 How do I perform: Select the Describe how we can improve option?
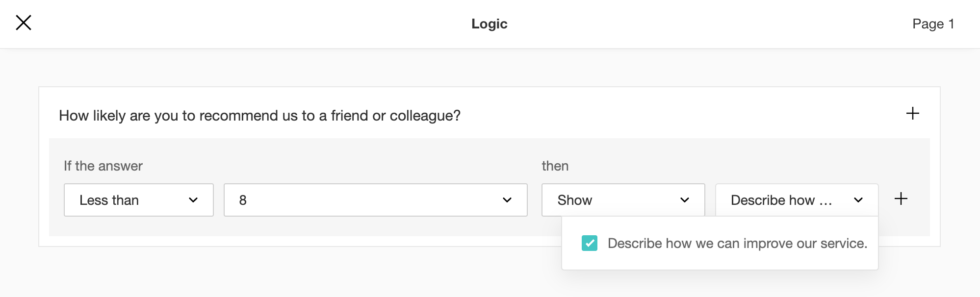[x=737, y=244]
